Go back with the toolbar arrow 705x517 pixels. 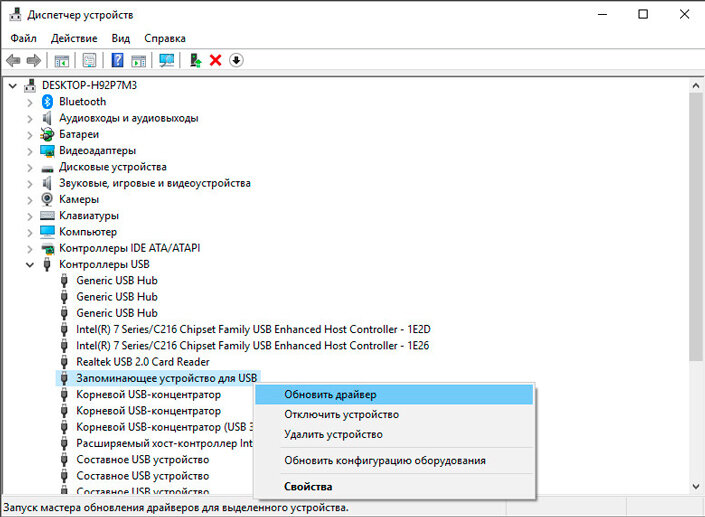click(x=13, y=60)
